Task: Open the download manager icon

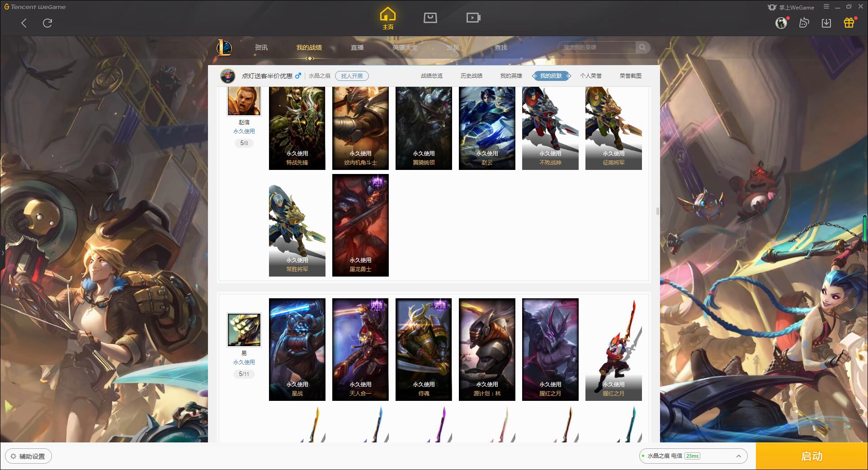Action: pos(826,23)
